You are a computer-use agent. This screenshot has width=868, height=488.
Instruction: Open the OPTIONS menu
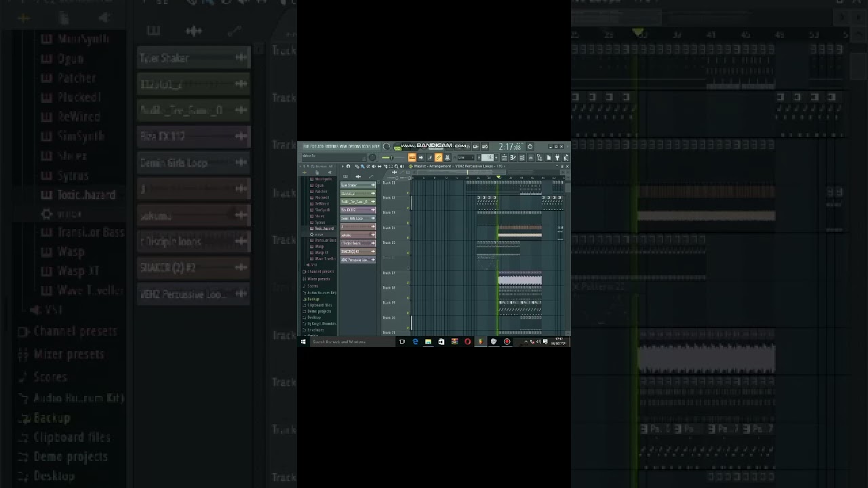point(355,147)
